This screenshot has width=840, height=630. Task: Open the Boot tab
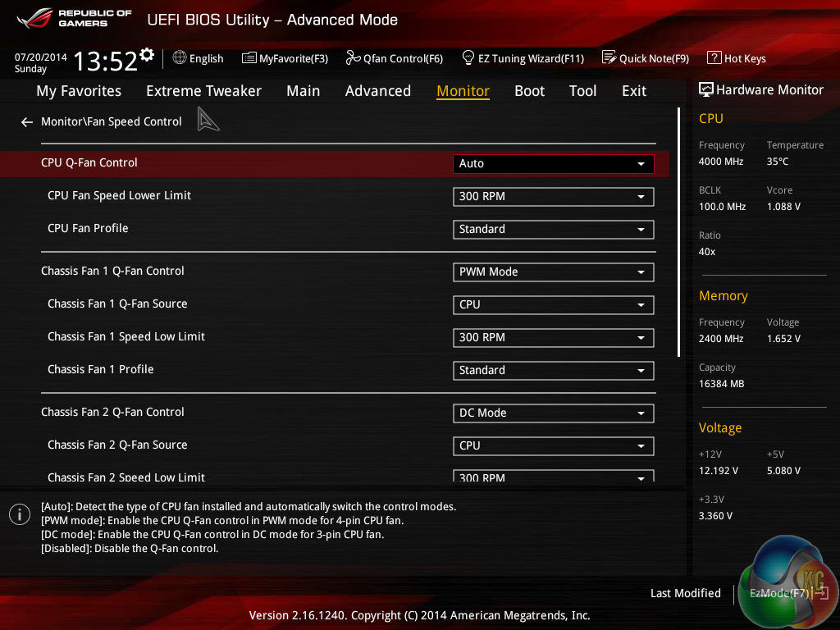pos(529,91)
